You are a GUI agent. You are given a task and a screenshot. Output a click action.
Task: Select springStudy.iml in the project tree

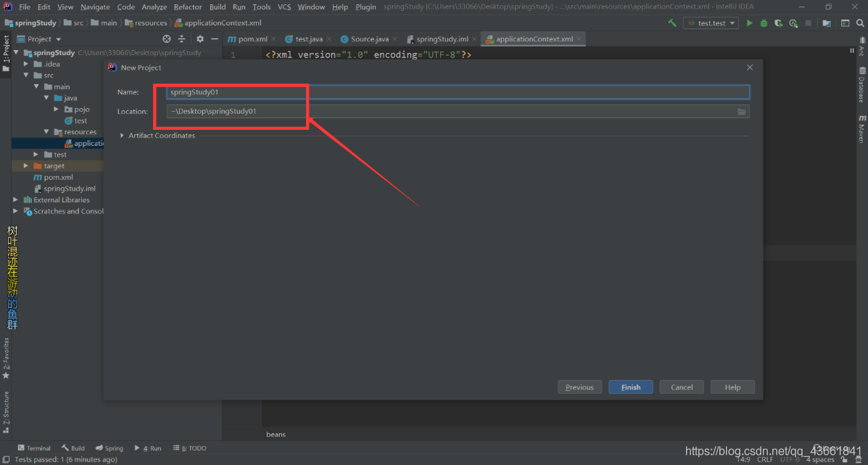(x=65, y=189)
